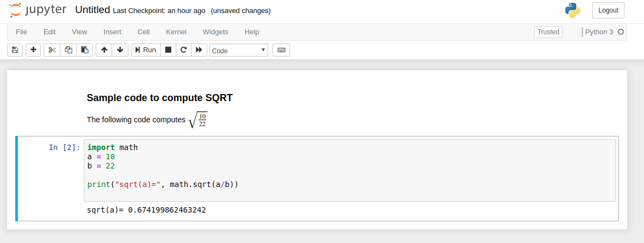
Task: Copy selected cells using the copy icon
Action: point(69,50)
